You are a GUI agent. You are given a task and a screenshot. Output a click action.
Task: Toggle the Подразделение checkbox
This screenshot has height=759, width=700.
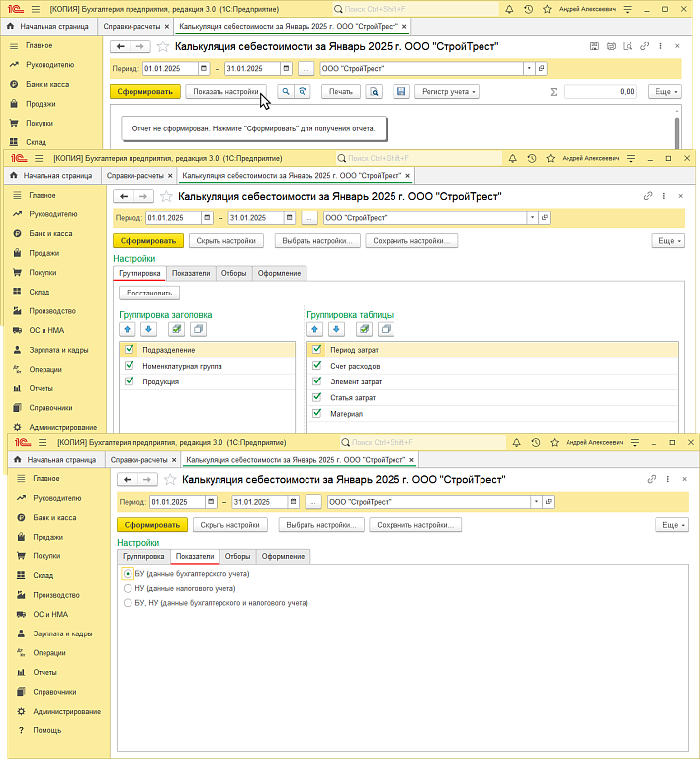[130, 349]
